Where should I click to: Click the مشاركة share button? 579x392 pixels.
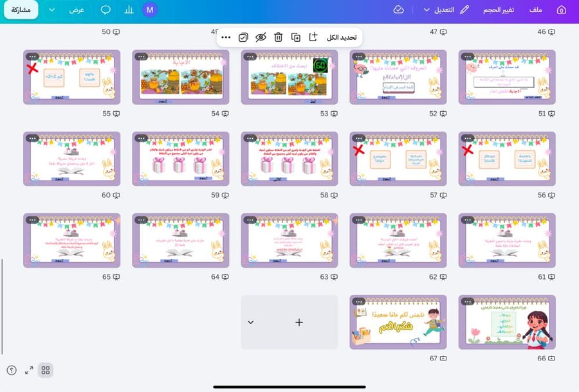[21, 10]
